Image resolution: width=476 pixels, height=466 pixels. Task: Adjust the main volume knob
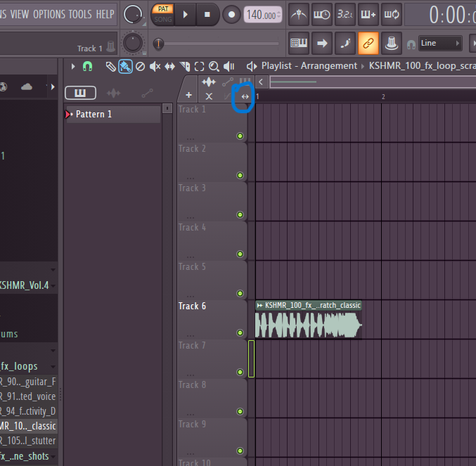tap(133, 14)
